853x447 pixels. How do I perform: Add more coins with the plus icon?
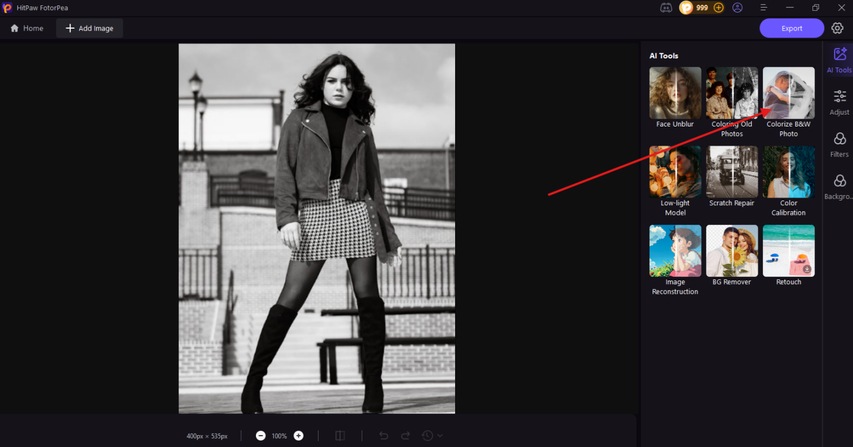tap(719, 8)
